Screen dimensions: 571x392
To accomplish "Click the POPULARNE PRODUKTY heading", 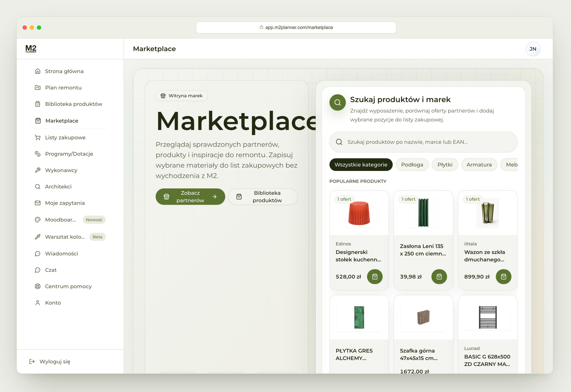I will [358, 181].
